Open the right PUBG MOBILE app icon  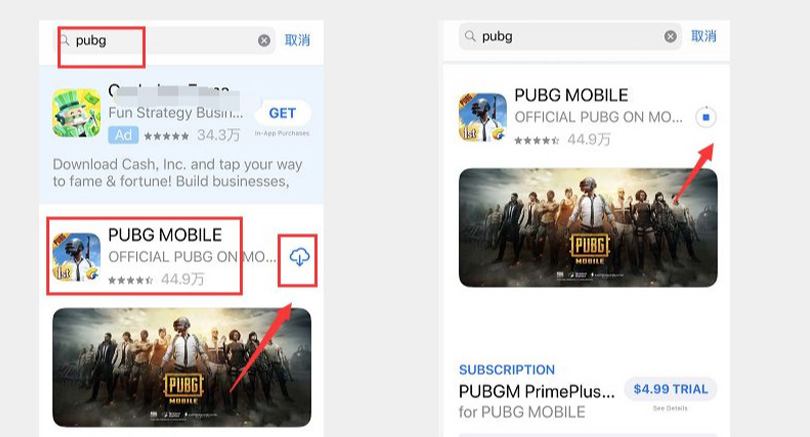point(483,117)
